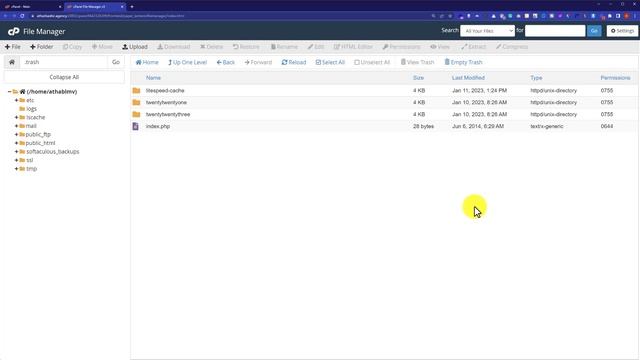640x360 pixels.
Task: Create a new file with + File
Action: [13, 47]
